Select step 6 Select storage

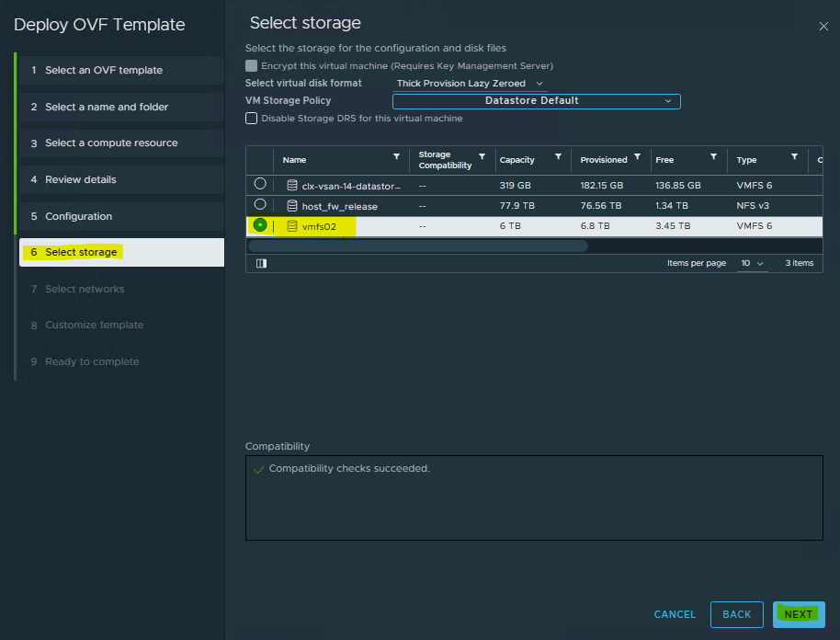(x=121, y=253)
